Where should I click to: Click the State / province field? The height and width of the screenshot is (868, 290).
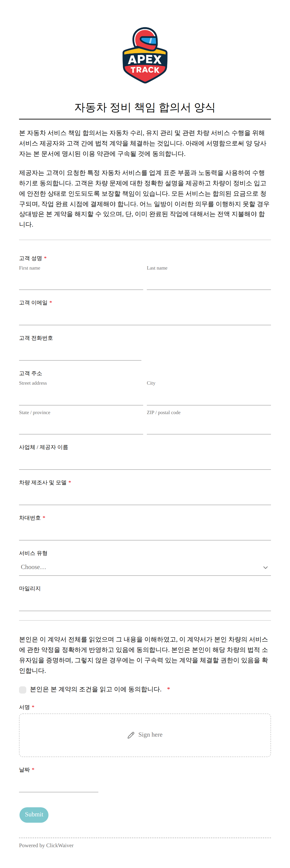click(81, 426)
